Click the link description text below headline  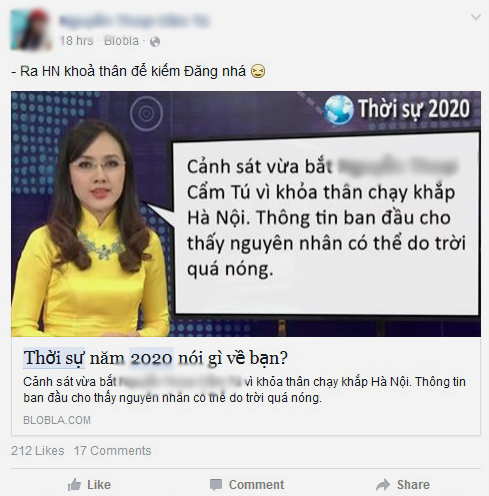[x=244, y=390]
